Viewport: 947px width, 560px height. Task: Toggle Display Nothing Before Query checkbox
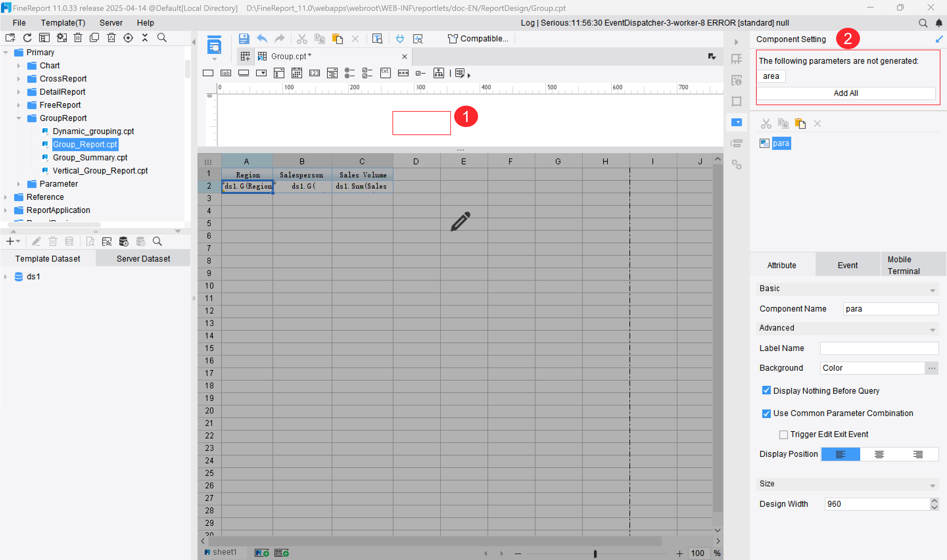point(766,390)
